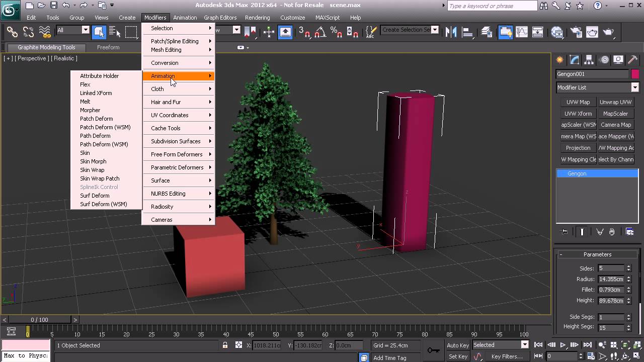Viewport: 644px width, 362px height.
Task: Click the Align tool icon
Action: tap(467, 32)
